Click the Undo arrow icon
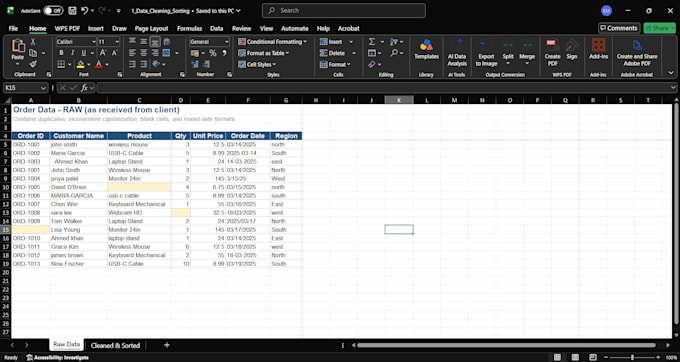The height and width of the screenshot is (362, 680). (x=85, y=10)
